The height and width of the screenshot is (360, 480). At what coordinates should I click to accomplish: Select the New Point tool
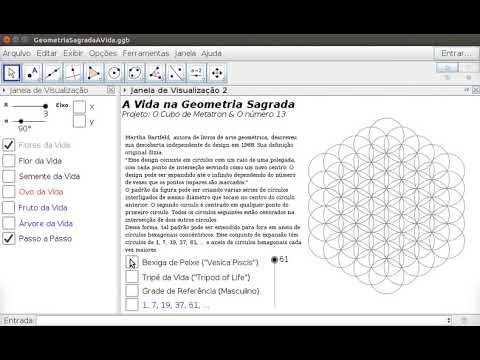[32, 73]
